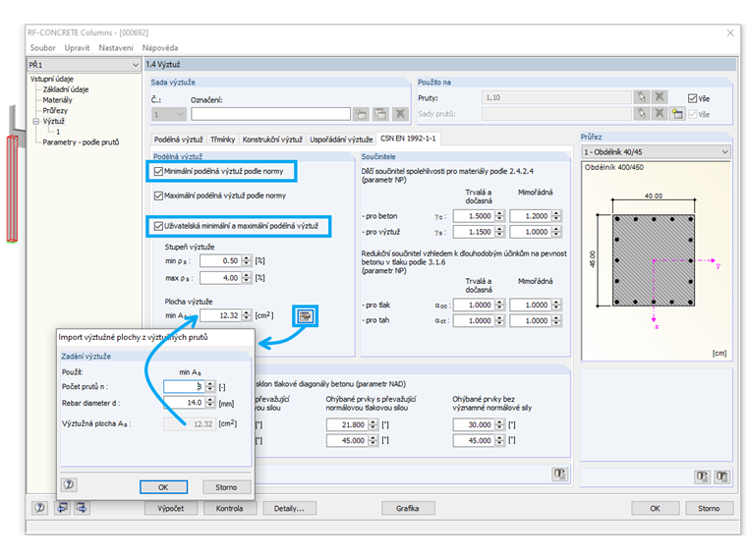Click the Kontrola button
Image resolution: width=747 pixels, height=560 pixels.
[x=230, y=508]
